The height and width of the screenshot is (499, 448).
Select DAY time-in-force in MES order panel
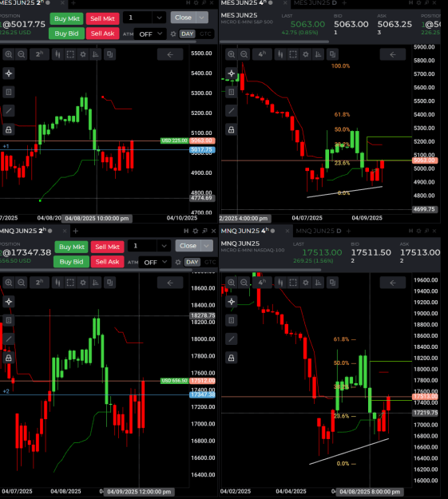pyautogui.click(x=187, y=34)
